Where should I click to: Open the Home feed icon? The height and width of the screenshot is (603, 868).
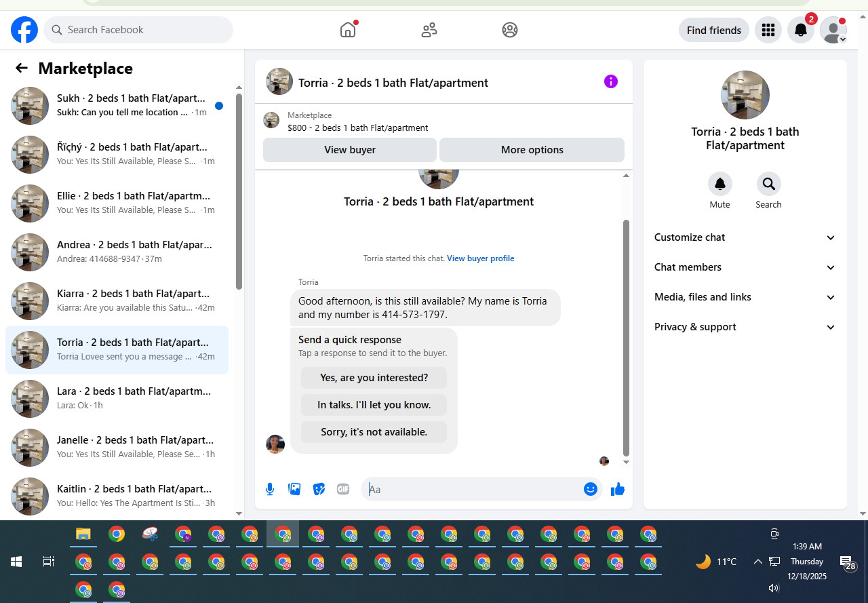point(348,30)
